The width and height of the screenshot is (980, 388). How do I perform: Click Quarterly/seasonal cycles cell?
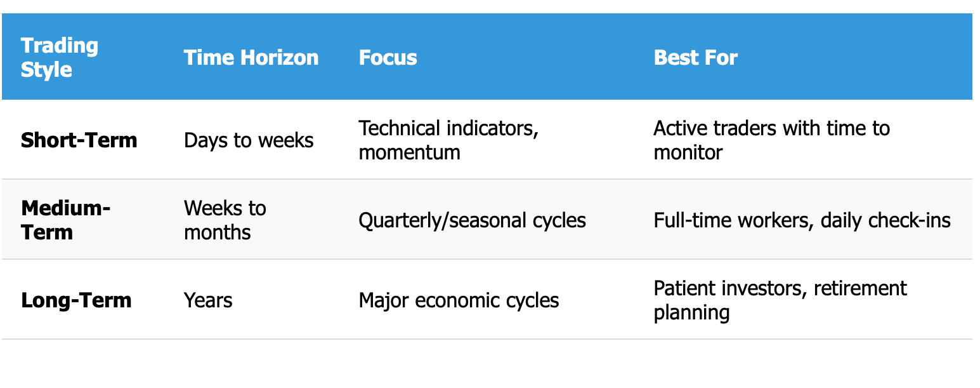pos(473,220)
